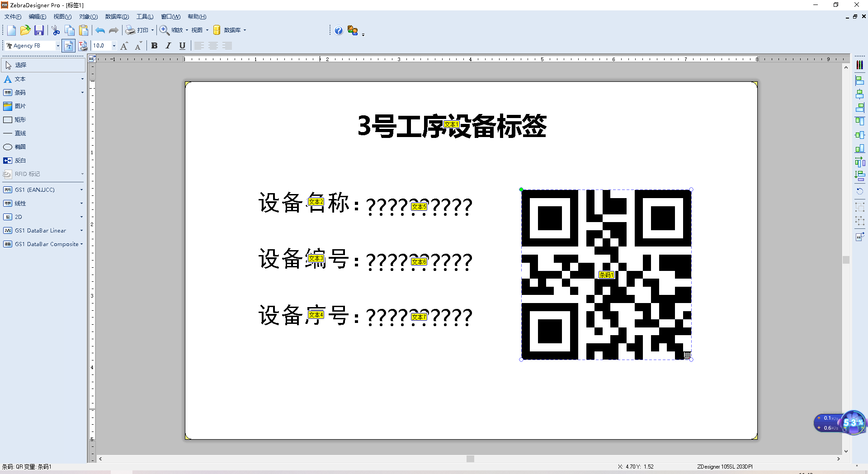Expand the 文本 text tool dropdown
The image size is (868, 474).
pos(82,79)
